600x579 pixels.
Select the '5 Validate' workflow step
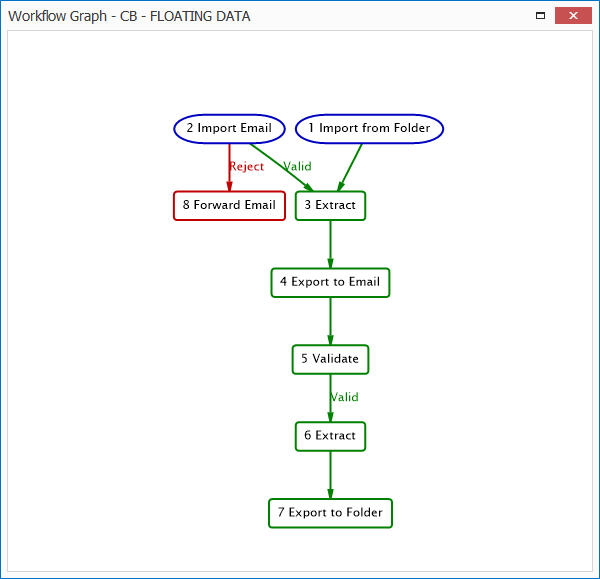[330, 359]
